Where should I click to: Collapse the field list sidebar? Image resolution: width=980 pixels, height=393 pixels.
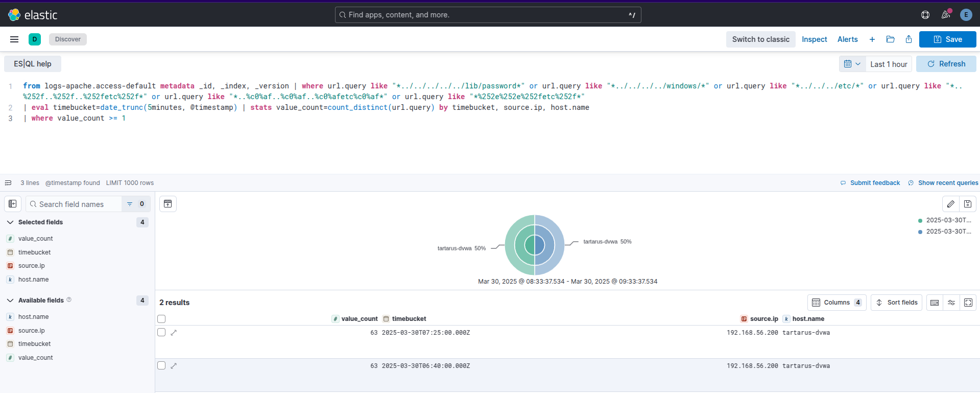[x=13, y=204]
